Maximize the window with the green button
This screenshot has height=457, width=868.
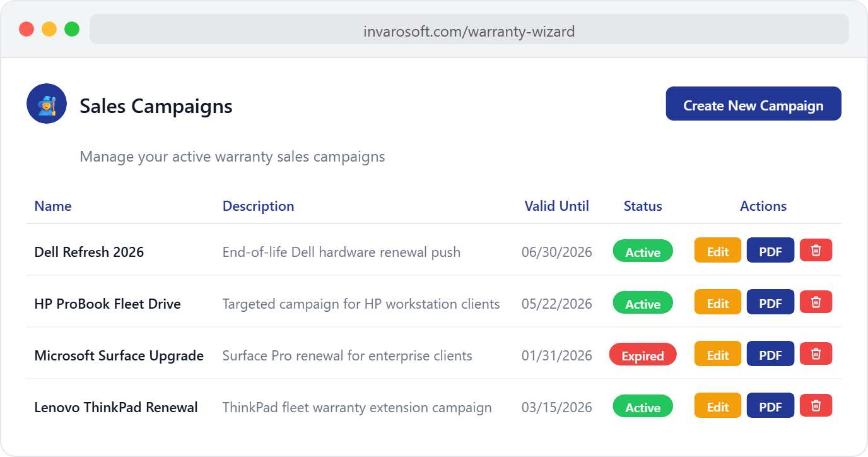pyautogui.click(x=72, y=29)
